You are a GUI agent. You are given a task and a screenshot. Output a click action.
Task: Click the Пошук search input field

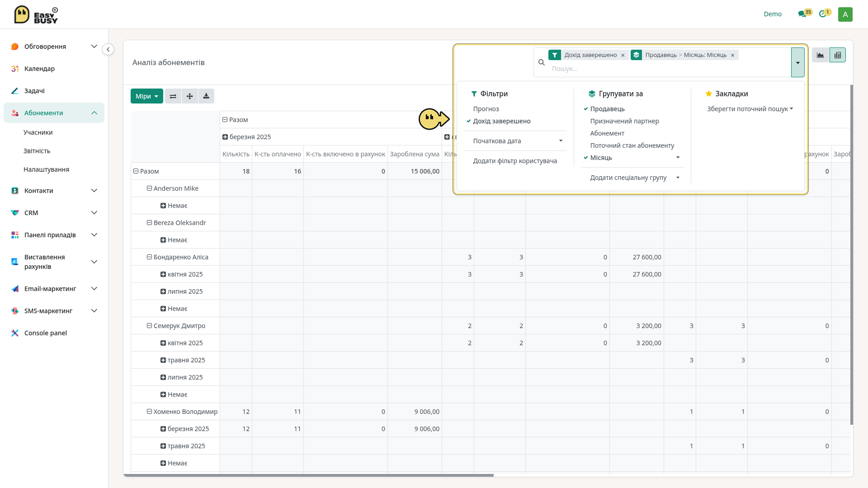(669, 69)
